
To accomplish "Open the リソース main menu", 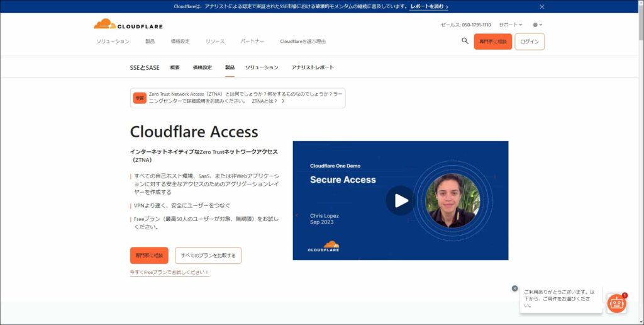I will pos(215,42).
